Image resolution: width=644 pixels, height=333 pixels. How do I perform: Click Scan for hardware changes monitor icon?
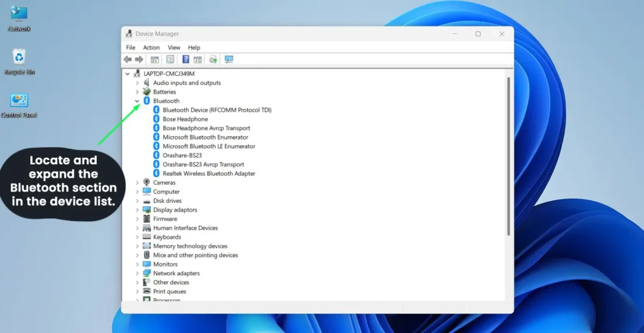point(229,60)
